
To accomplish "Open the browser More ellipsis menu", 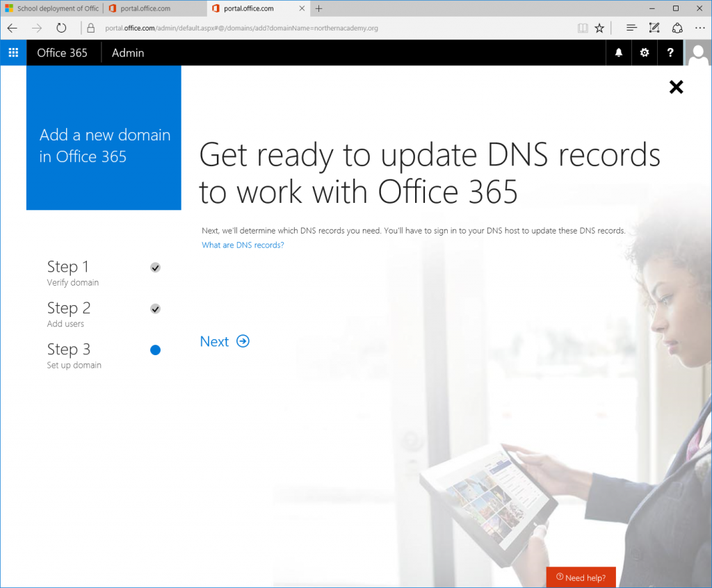I will pos(699,28).
